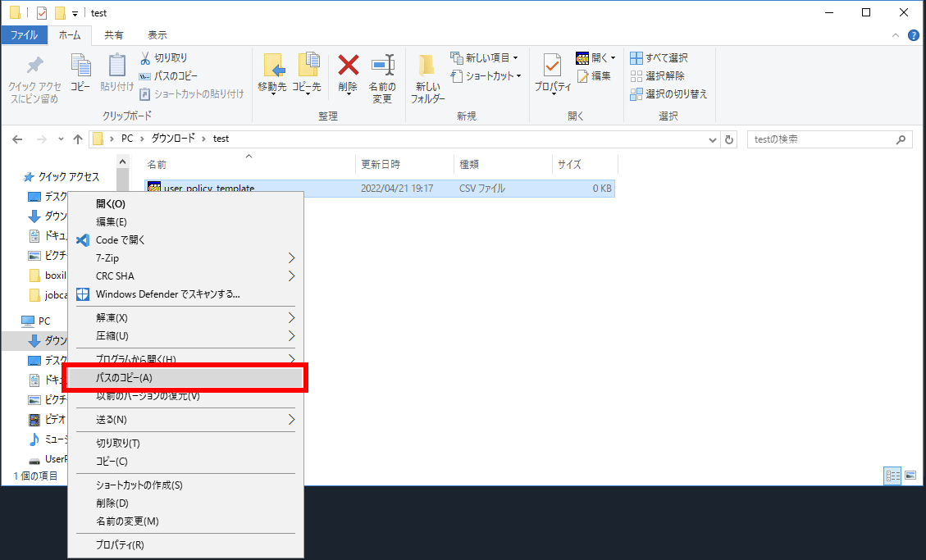Expand 送る(N) submenu

tap(186, 420)
